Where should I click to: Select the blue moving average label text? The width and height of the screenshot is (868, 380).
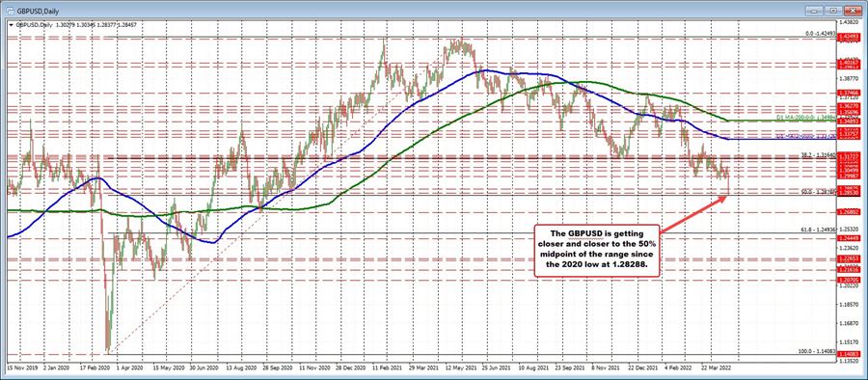tap(805, 136)
